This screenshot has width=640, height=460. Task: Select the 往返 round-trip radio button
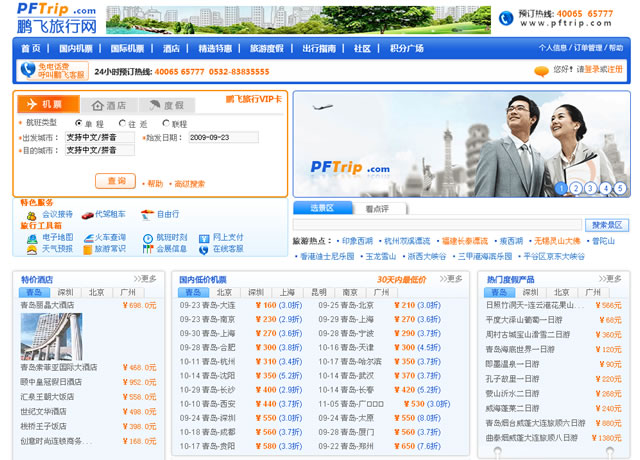pyautogui.click(x=118, y=123)
